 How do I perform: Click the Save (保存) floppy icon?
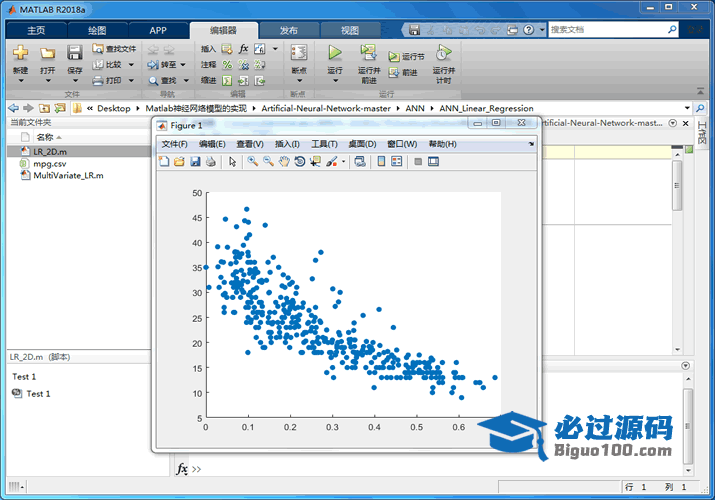click(x=74, y=52)
